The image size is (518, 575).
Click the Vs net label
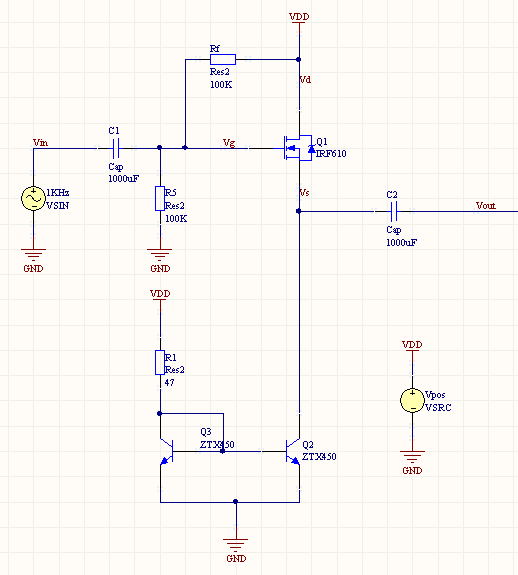point(304,193)
